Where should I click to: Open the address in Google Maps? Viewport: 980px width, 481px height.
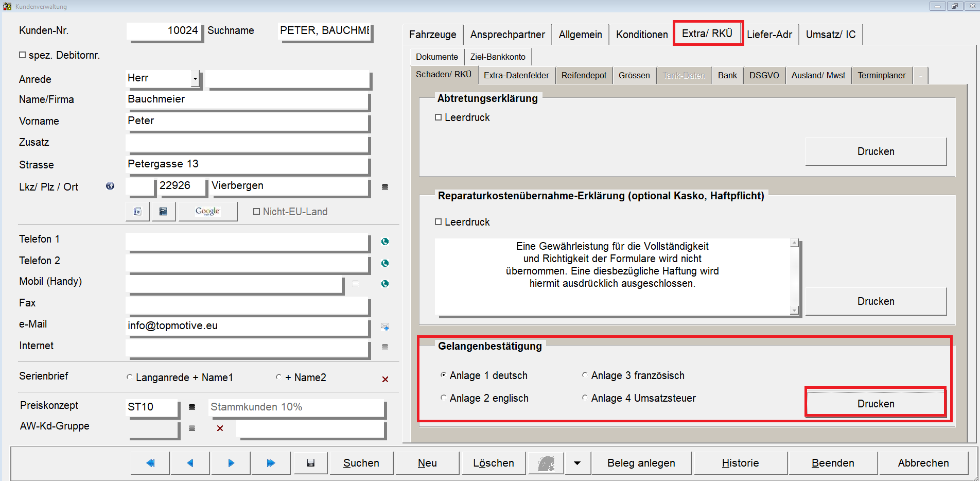(x=208, y=211)
